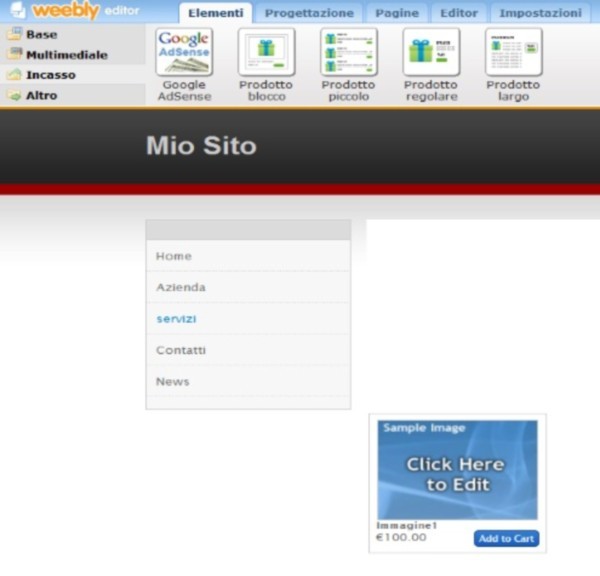
Task: Open the Azienda page link
Action: coord(181,287)
